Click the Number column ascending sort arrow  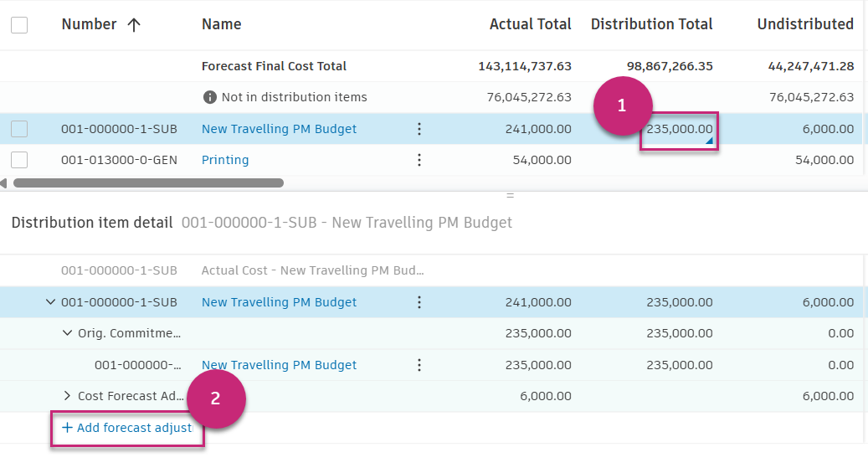[134, 24]
